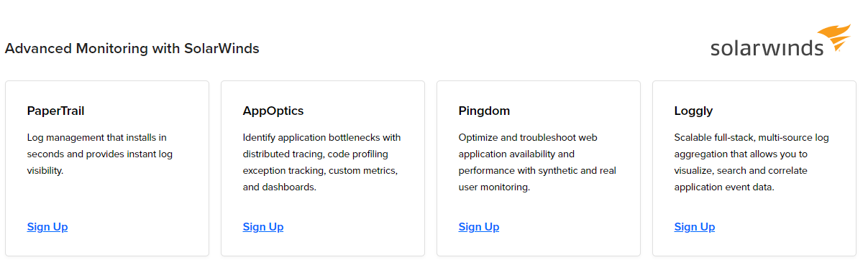The height and width of the screenshot is (265, 868).
Task: Click the Pingdom web application description
Action: (x=537, y=162)
